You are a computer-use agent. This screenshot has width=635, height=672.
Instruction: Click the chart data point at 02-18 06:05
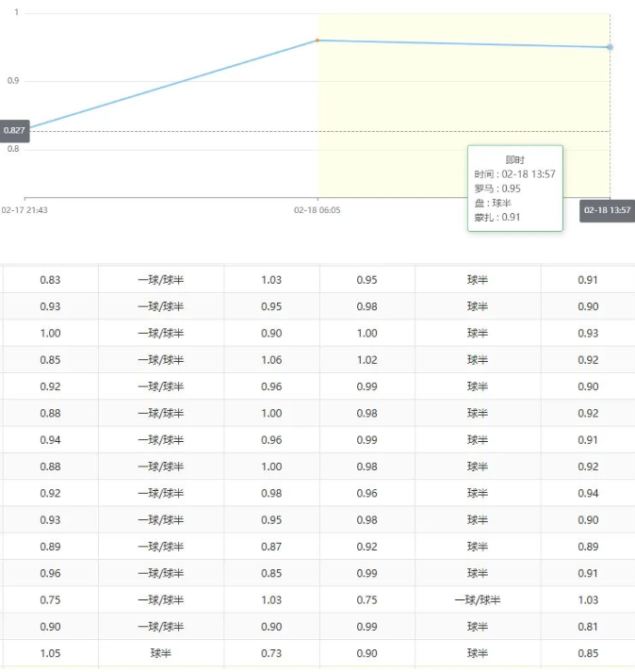pos(317,41)
